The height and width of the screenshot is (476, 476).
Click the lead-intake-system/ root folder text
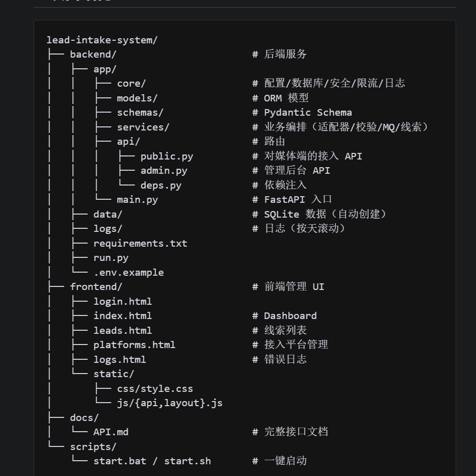click(x=102, y=40)
